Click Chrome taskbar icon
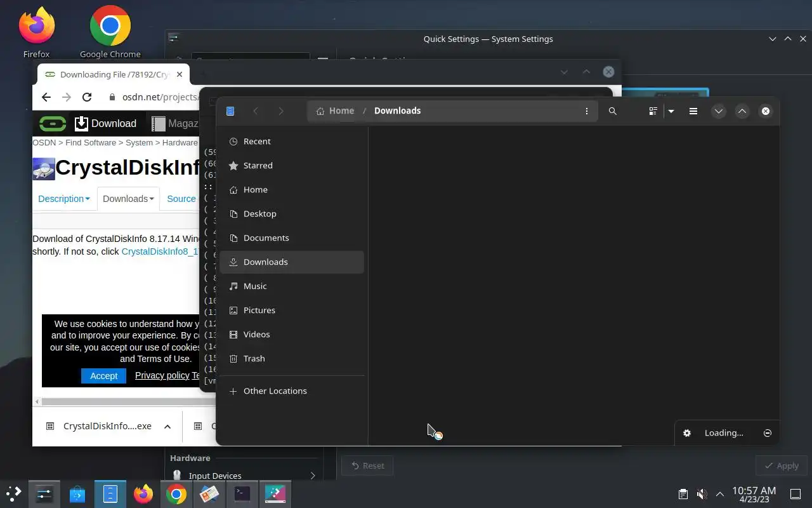The height and width of the screenshot is (508, 812). coord(176,493)
